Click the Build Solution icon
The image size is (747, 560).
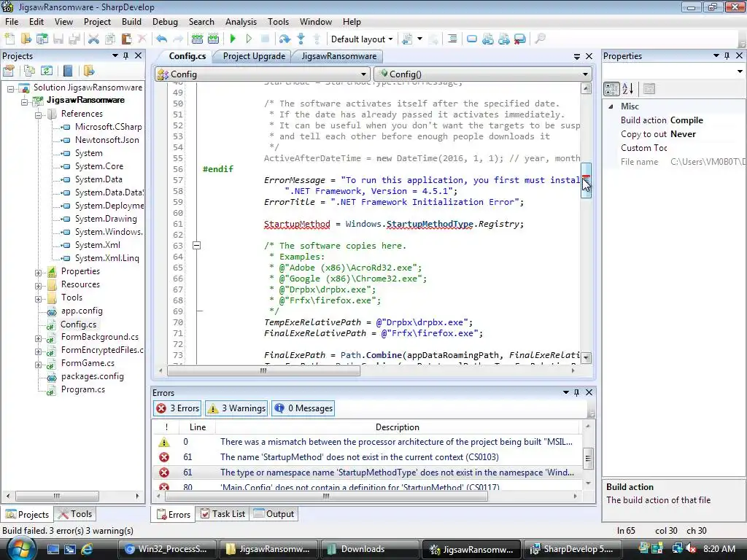point(197,39)
